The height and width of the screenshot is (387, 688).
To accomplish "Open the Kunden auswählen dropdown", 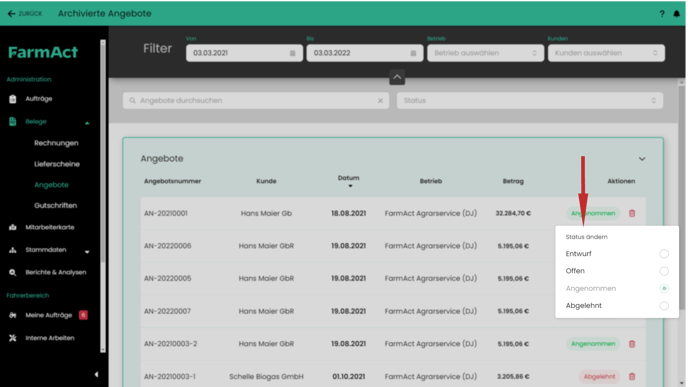I will [x=606, y=53].
